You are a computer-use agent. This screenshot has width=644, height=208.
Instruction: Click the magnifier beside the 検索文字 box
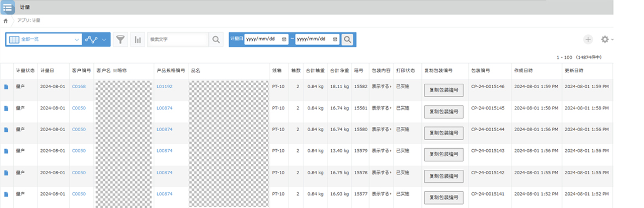(x=216, y=39)
